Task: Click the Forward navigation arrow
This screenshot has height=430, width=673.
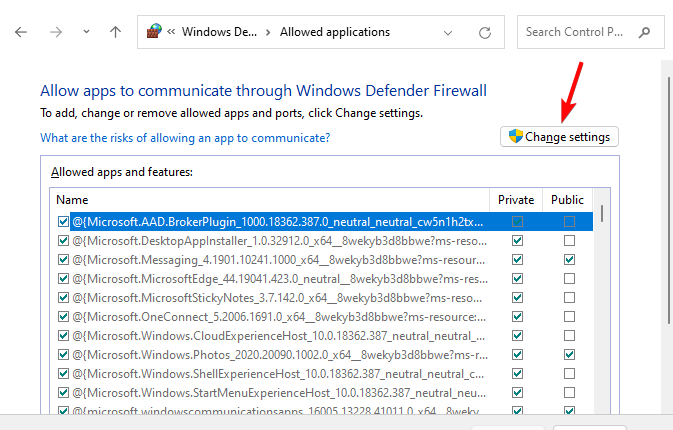Action: [57, 32]
